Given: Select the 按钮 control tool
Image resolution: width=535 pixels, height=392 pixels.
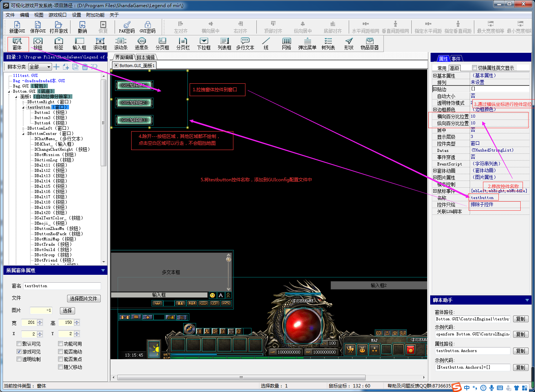Looking at the screenshot, I should coord(38,44).
